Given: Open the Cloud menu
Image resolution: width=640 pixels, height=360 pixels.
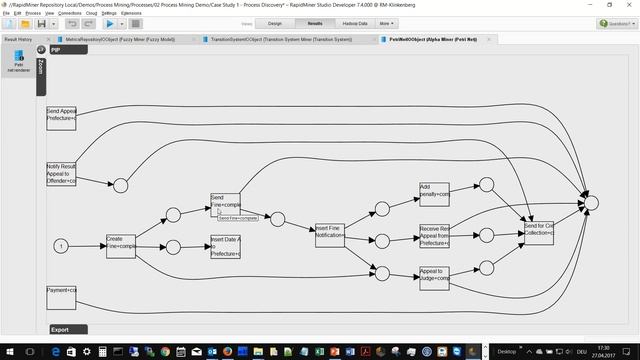Looking at the screenshot, I should tap(91, 13).
